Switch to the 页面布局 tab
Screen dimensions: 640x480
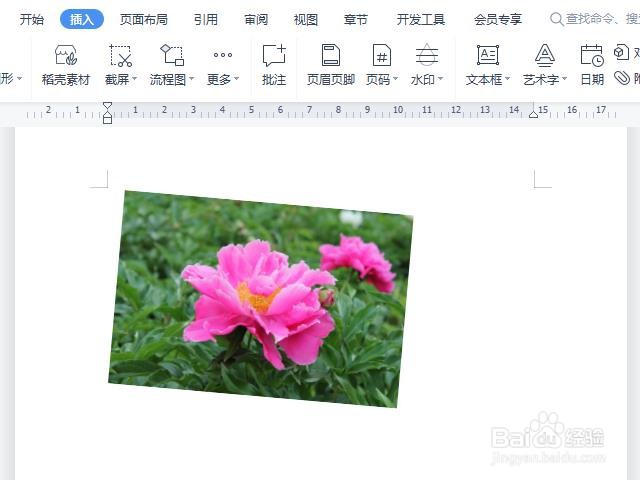144,19
